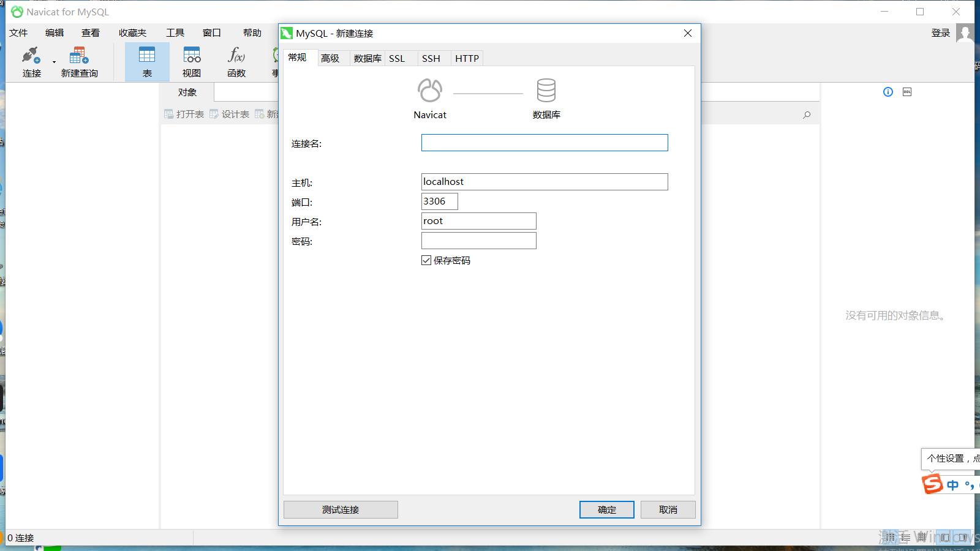Viewport: 980px width, 551px height.
Task: Click the Navicat logo in dialog
Action: (x=430, y=90)
